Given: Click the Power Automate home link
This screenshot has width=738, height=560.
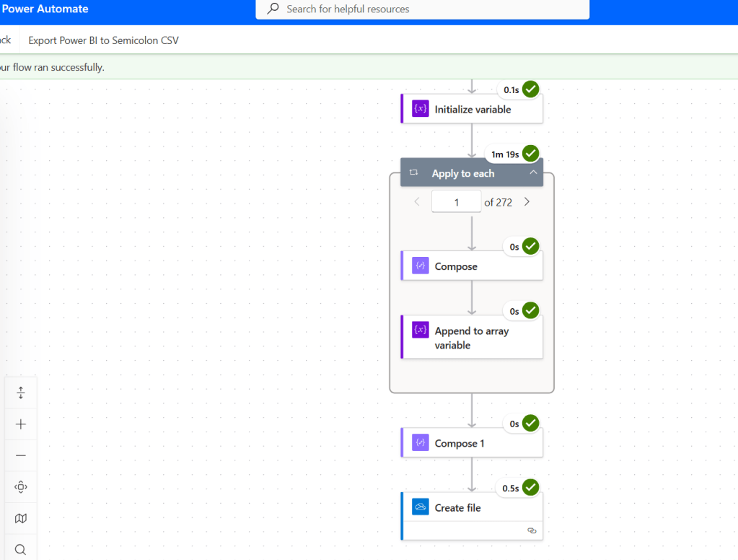Looking at the screenshot, I should point(45,9).
